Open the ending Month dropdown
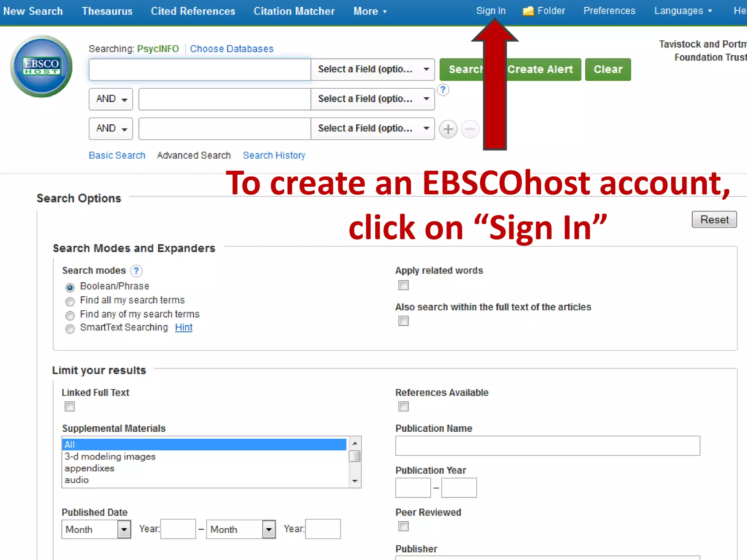This screenshot has width=747, height=560. click(241, 529)
